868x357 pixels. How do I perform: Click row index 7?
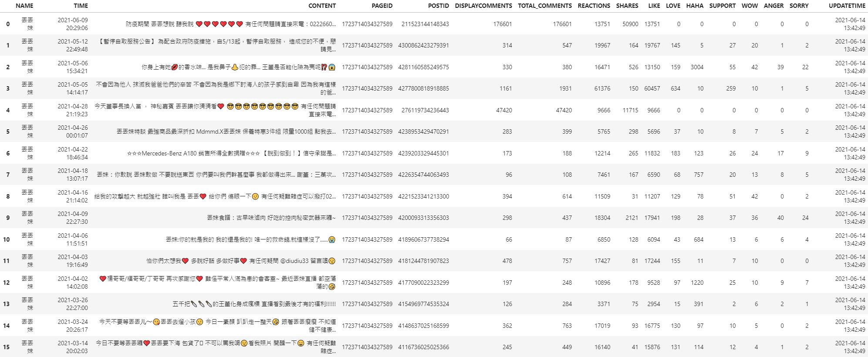pyautogui.click(x=8, y=175)
